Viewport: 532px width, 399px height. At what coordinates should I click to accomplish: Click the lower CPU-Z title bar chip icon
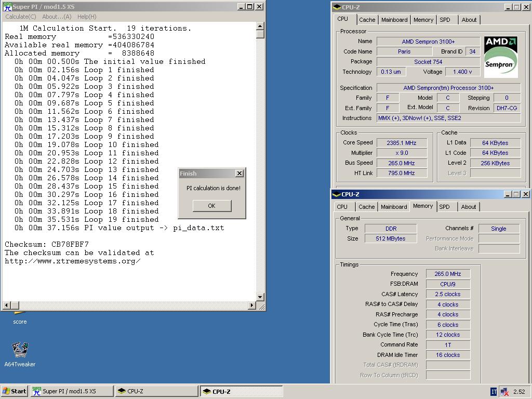coord(337,194)
